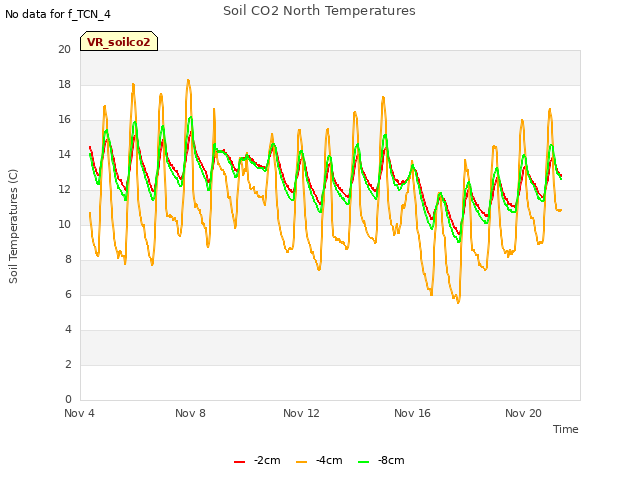Screen dimensions: 640x480
Task: Click the Time axis label
Action: pyautogui.click(x=566, y=429)
